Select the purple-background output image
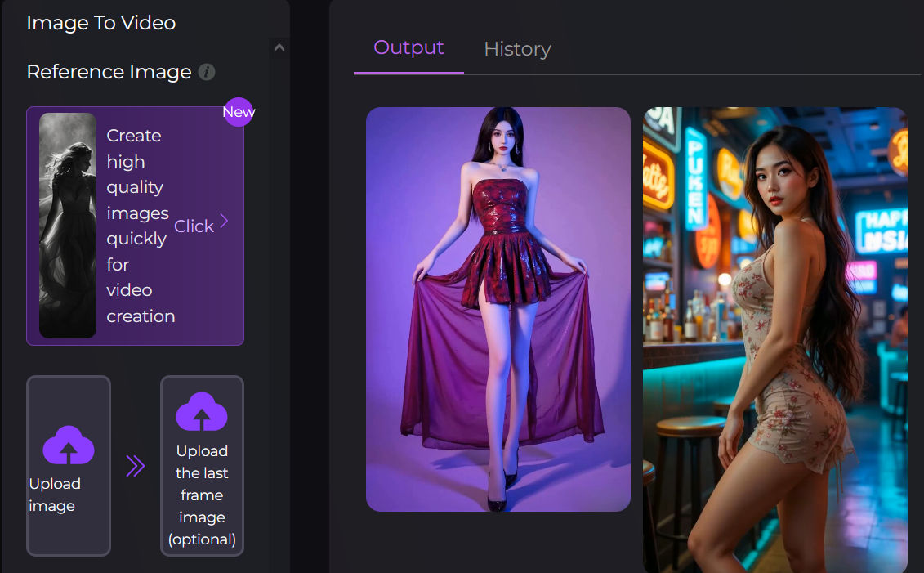The width and height of the screenshot is (924, 573). click(x=498, y=309)
